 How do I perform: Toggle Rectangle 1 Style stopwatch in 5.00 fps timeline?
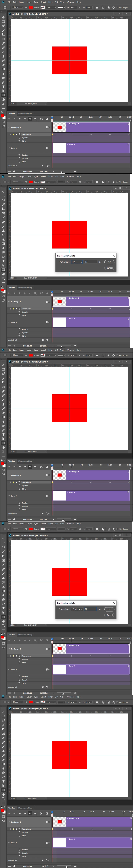19,836
